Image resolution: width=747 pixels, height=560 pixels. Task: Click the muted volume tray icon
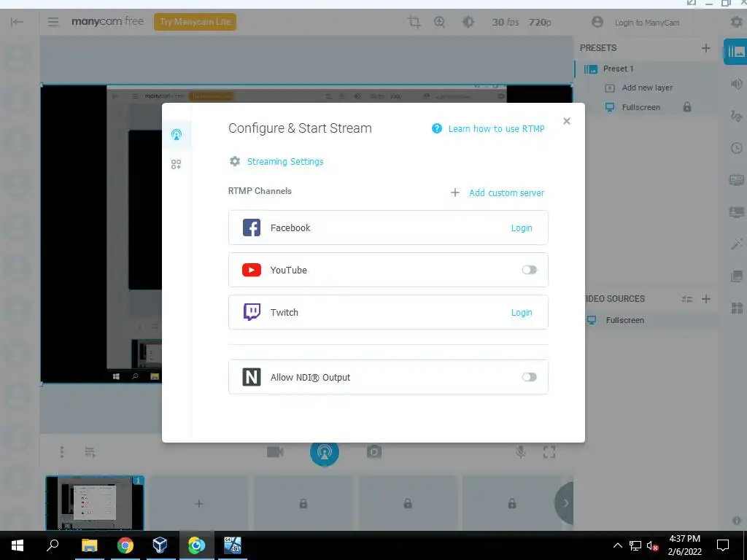(x=652, y=545)
